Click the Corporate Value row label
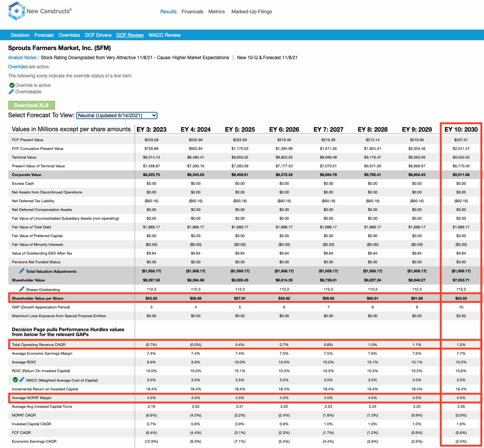Viewport: 484px width, 448px height. pos(27,175)
